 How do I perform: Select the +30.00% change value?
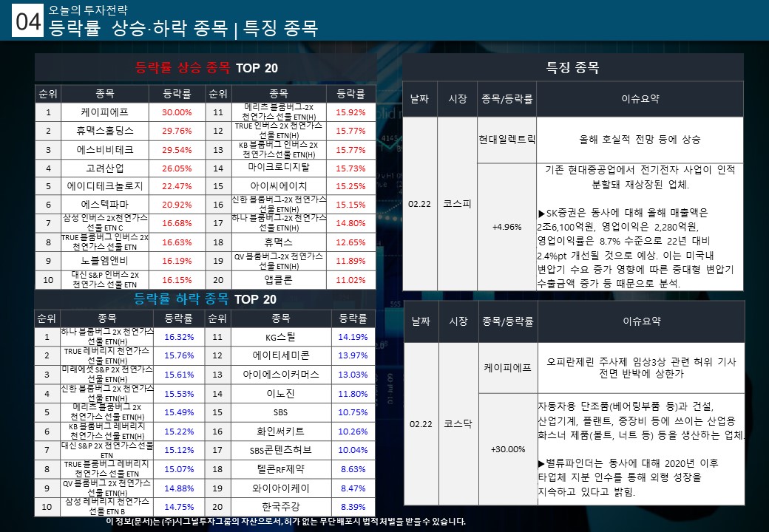point(507,449)
